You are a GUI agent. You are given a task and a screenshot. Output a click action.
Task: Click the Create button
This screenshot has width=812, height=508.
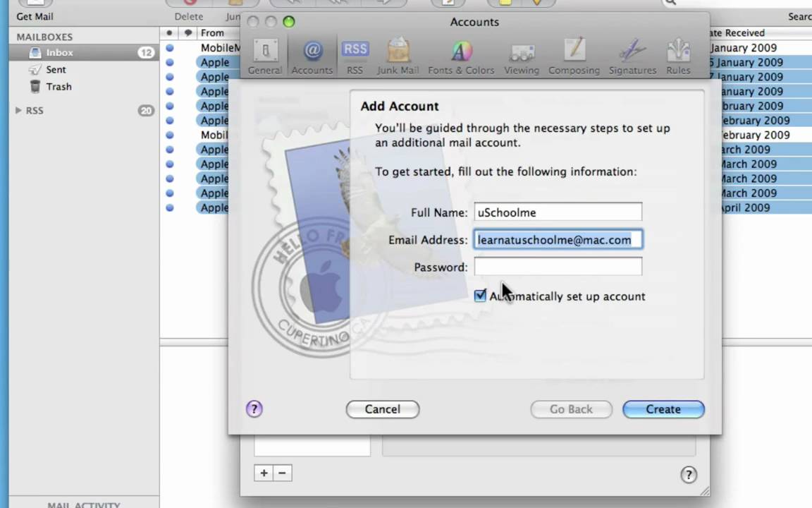tap(663, 409)
